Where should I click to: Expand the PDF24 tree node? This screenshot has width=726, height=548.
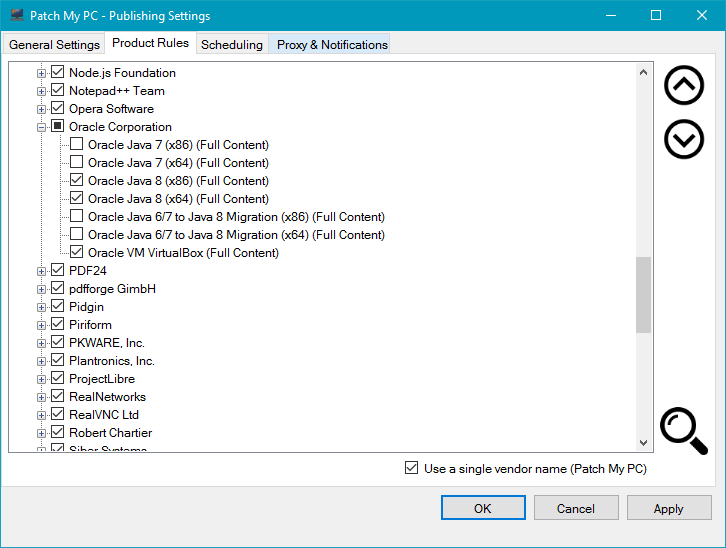(x=41, y=271)
